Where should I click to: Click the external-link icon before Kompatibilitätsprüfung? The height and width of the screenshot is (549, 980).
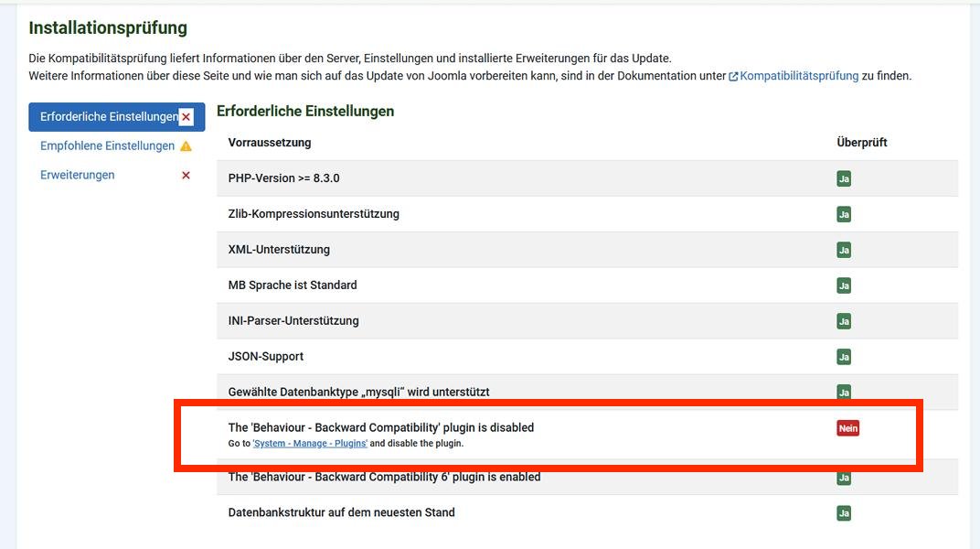pos(733,75)
